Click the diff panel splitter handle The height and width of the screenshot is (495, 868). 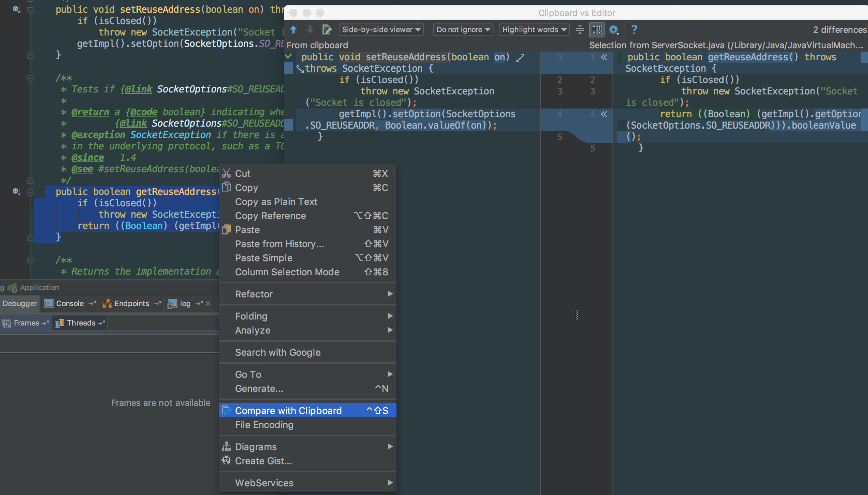tap(577, 315)
